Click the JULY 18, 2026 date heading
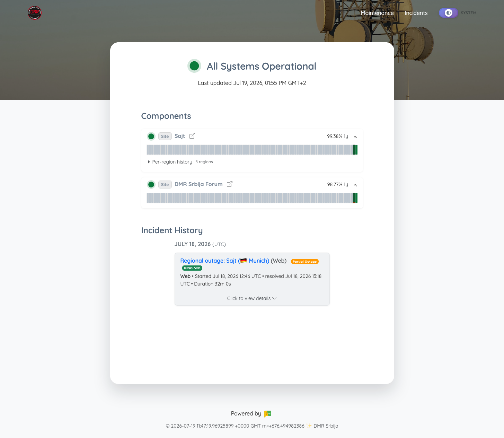Viewport: 504px width, 438px height. pos(193,244)
